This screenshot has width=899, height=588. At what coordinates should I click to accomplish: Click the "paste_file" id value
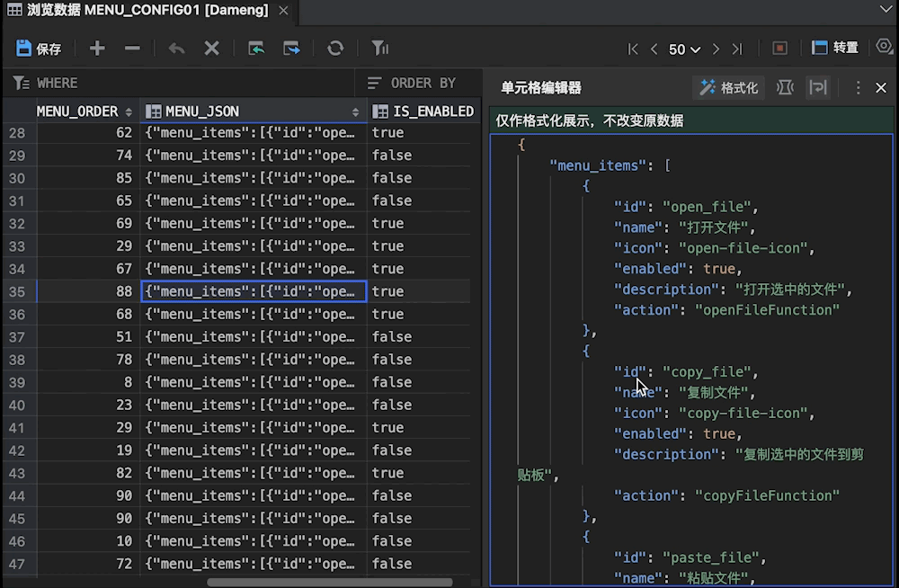pos(710,558)
